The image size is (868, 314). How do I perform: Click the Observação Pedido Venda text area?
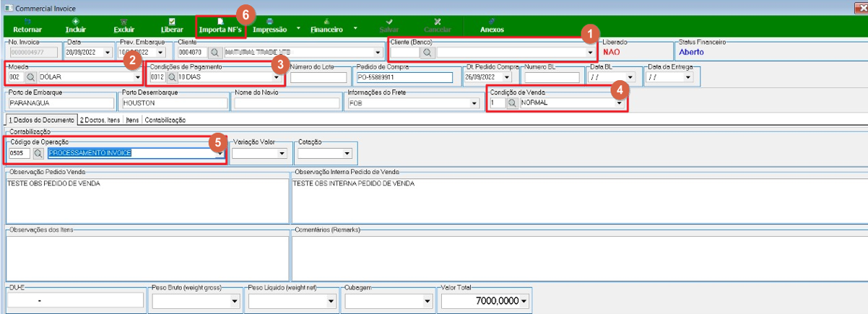147,200
